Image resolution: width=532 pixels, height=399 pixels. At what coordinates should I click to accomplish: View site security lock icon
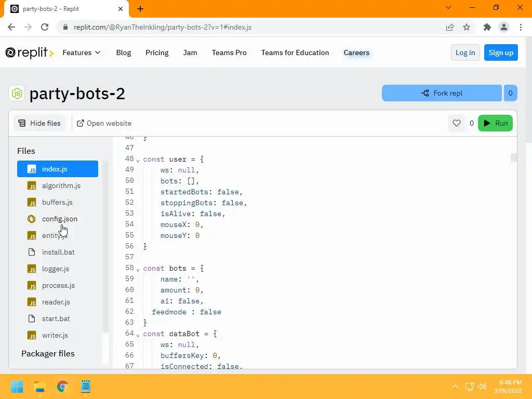point(65,27)
